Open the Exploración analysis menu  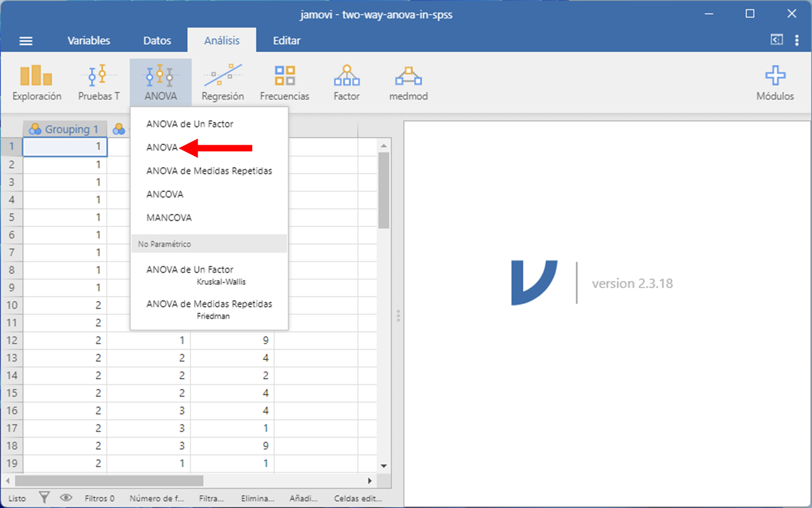coord(36,83)
